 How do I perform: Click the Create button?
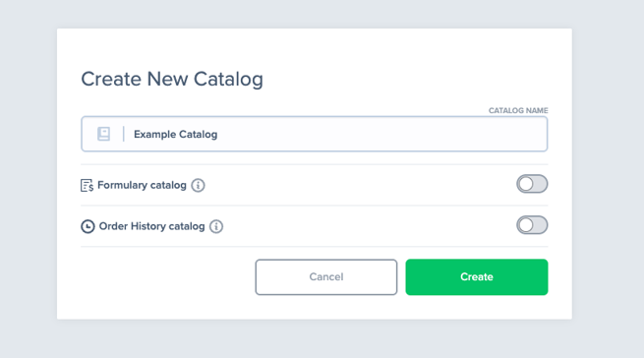pos(477,277)
